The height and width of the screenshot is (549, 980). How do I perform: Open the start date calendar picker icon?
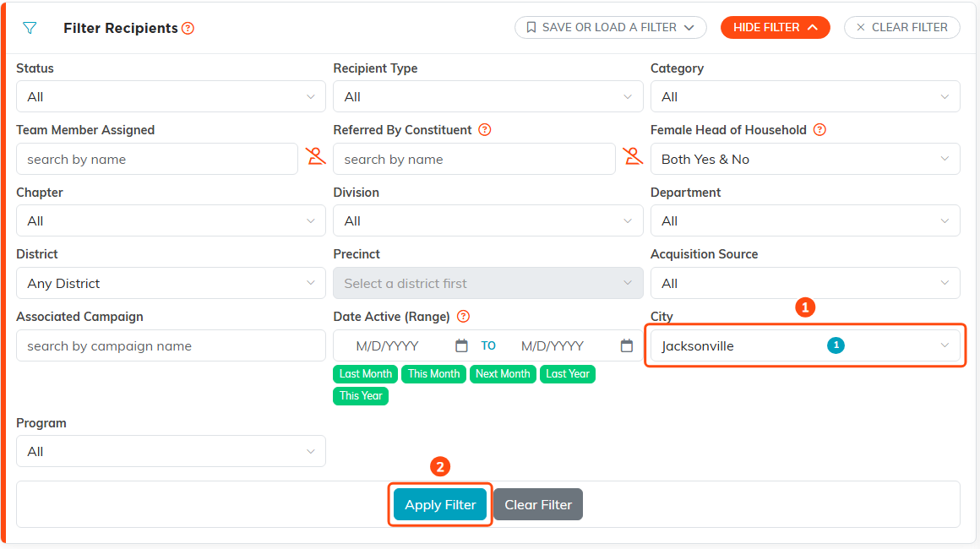[x=461, y=346]
